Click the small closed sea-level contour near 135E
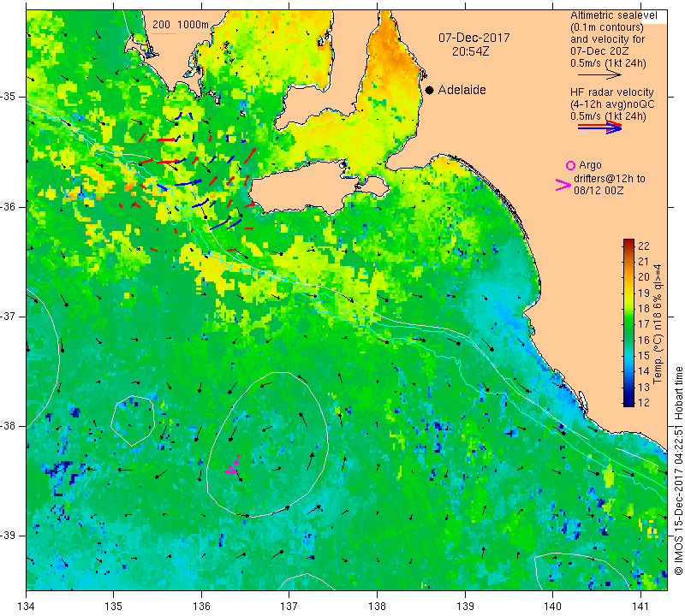Screen dimensions: 685x616 pos(133,421)
